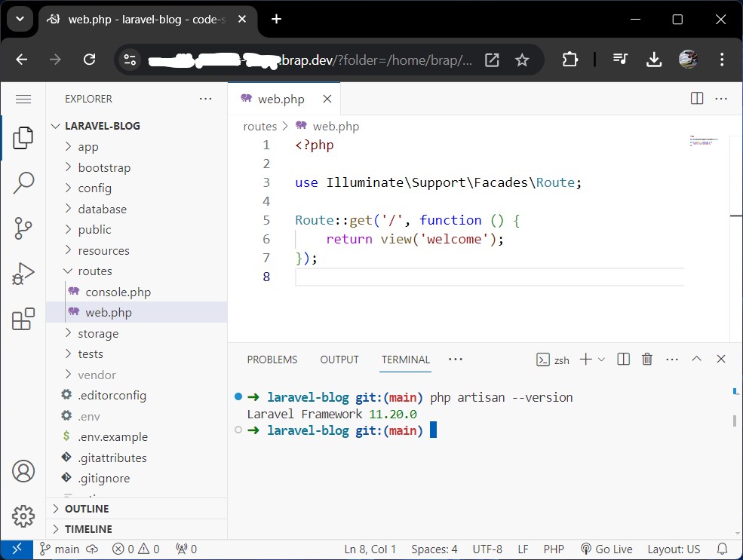Expand the OUTLINE section
The height and width of the screenshot is (560, 743).
(87, 509)
